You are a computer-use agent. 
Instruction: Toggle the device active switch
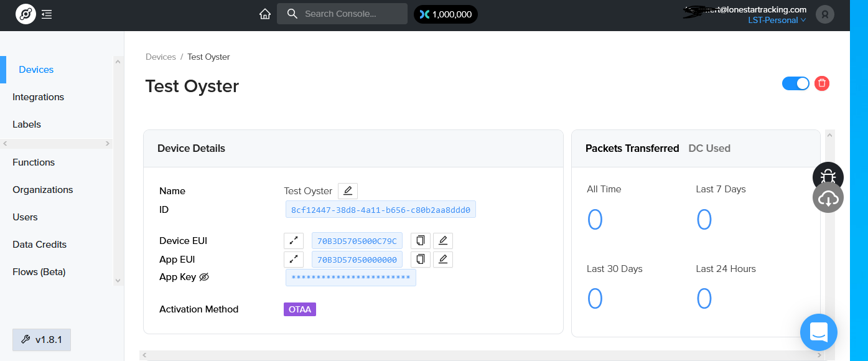(796, 83)
